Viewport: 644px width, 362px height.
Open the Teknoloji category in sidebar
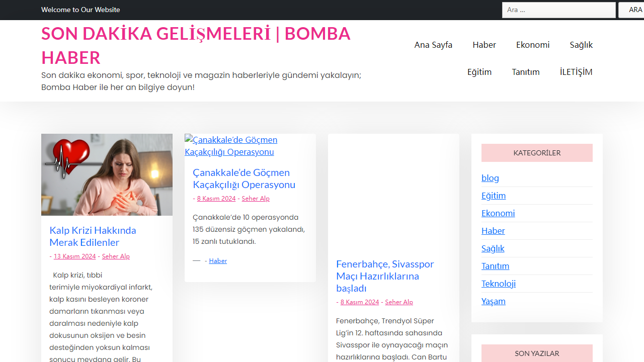click(x=498, y=284)
